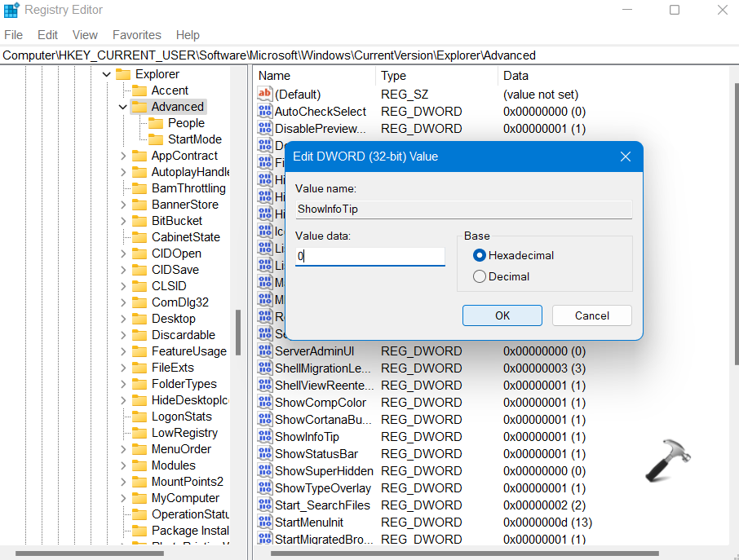Click OK to confirm the DWORD value
This screenshot has width=739, height=560.
pos(502,315)
